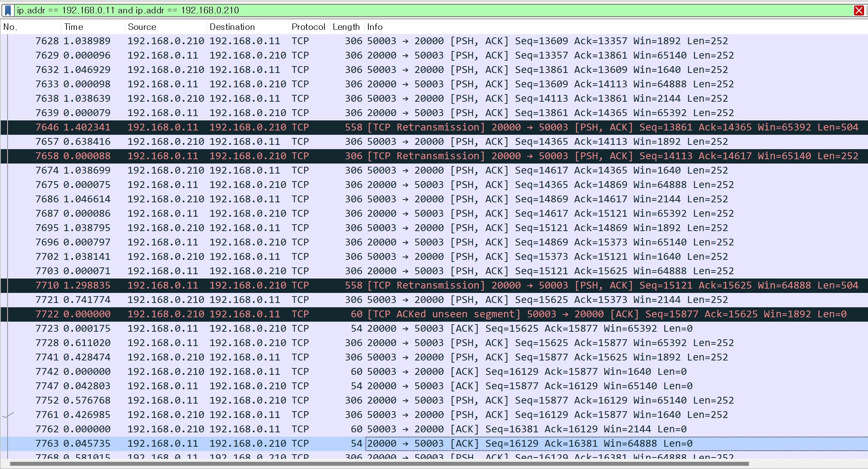Select packet 7674 row
The height and width of the screenshot is (469, 868).
[434, 170]
